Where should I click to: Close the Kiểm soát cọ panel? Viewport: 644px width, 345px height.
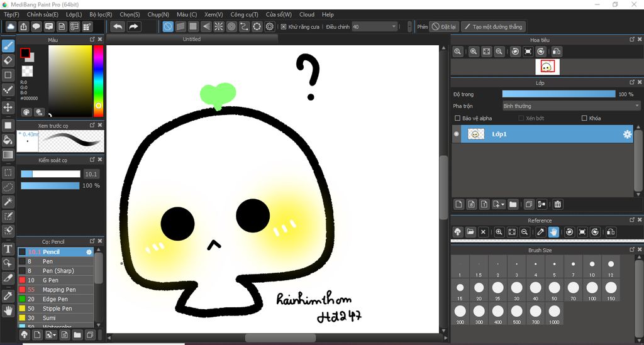tap(100, 160)
